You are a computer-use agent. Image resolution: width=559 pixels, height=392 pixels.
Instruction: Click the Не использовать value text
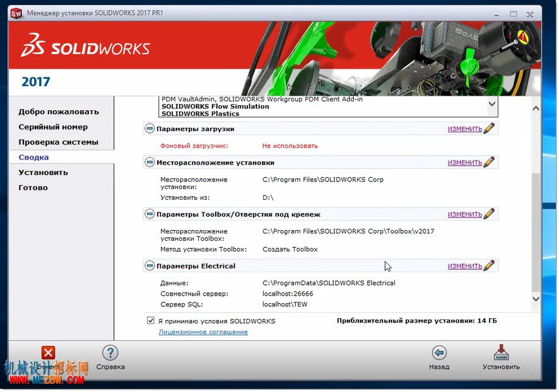pos(291,146)
